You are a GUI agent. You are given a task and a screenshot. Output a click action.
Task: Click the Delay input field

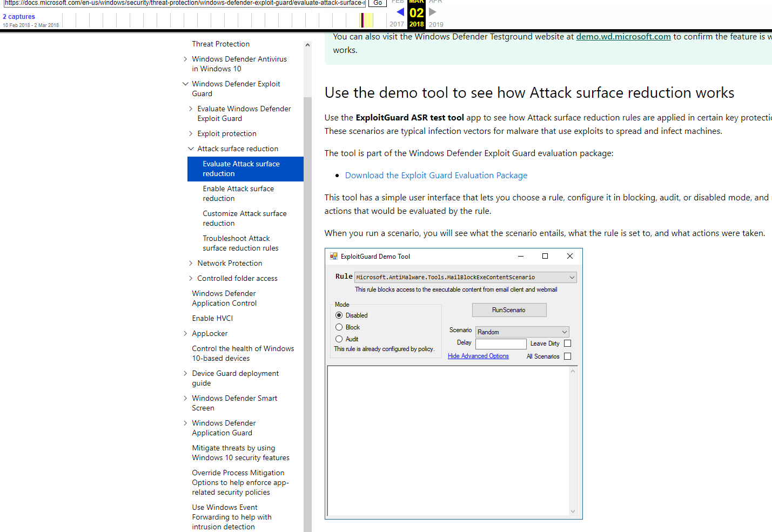(501, 344)
